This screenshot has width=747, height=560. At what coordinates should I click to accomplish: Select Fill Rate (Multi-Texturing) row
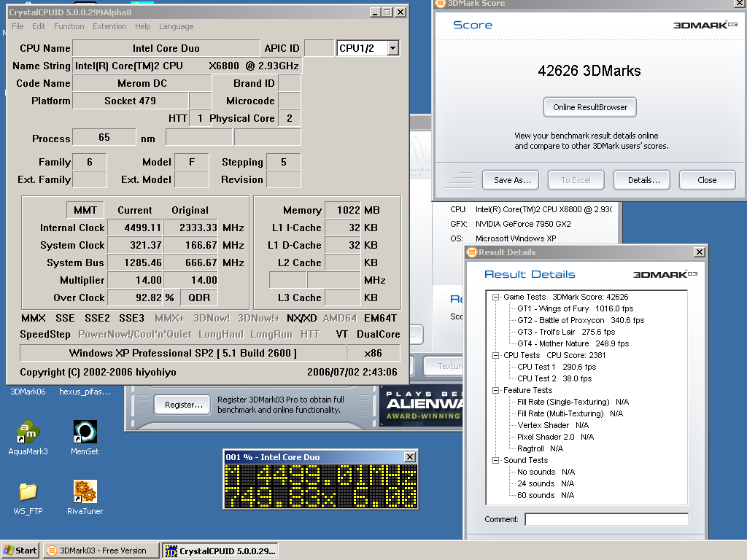570,414
